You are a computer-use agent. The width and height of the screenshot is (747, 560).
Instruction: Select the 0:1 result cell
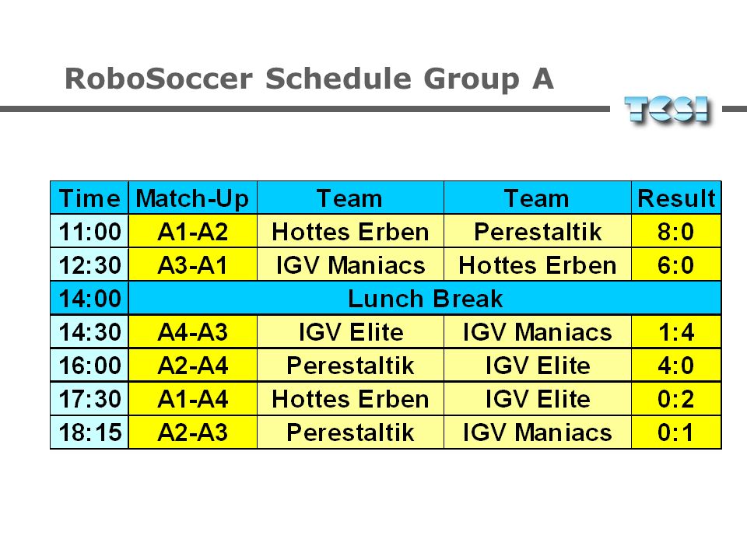(x=676, y=432)
